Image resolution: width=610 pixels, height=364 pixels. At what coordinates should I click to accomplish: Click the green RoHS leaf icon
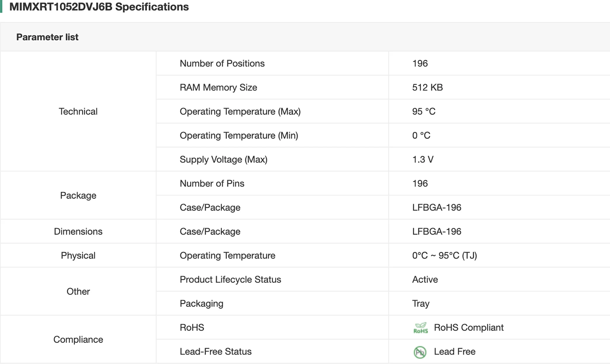[x=420, y=328]
